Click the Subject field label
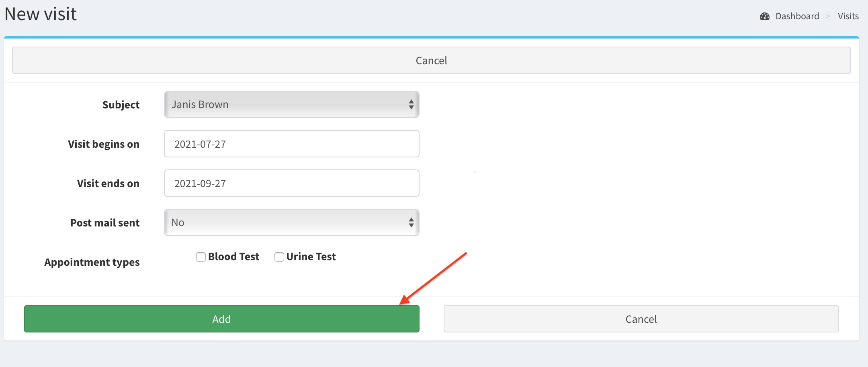The width and height of the screenshot is (868, 367). [x=121, y=105]
